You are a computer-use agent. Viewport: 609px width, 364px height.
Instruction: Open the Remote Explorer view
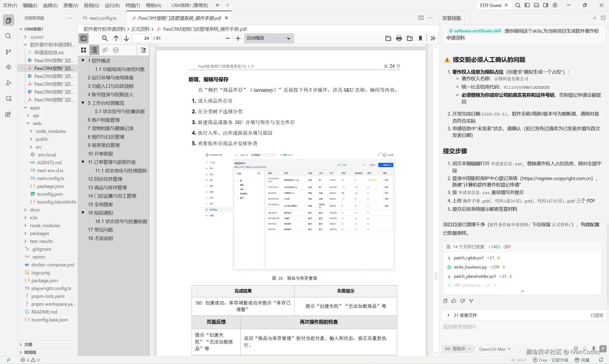(x=8, y=99)
